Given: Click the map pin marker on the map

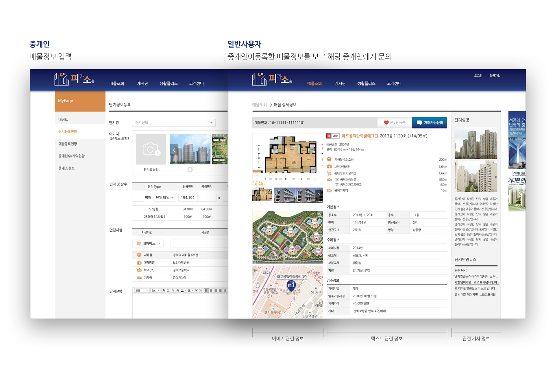Looking at the screenshot, I should [291, 285].
